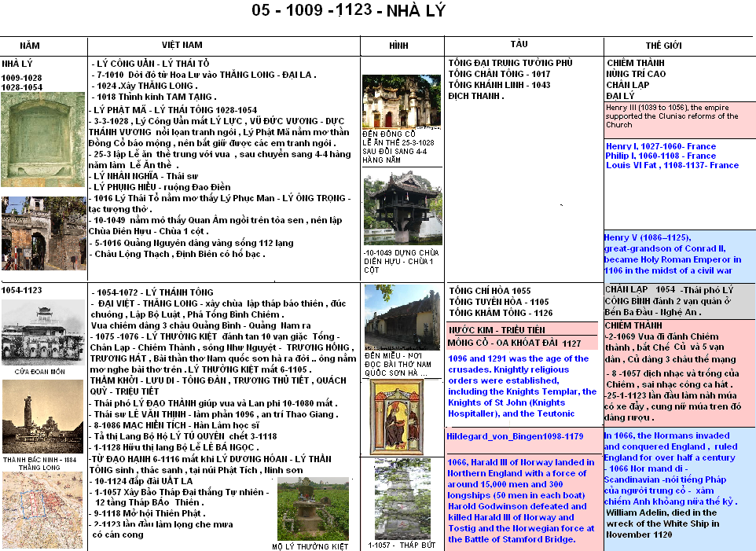Viewport: 756px width, 551px height.
Task: Click the temple photo above ĐỀN MIẾU caption
Action: pyautogui.click(x=402, y=318)
